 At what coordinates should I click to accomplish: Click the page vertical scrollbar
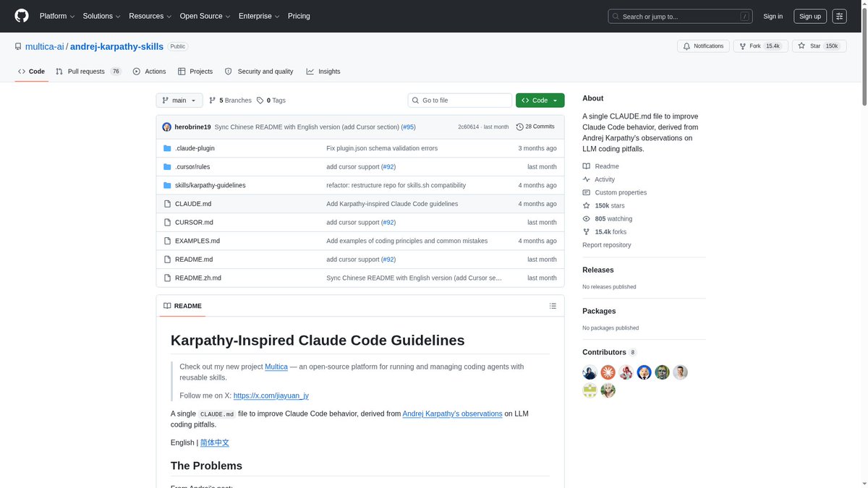pyautogui.click(x=864, y=244)
